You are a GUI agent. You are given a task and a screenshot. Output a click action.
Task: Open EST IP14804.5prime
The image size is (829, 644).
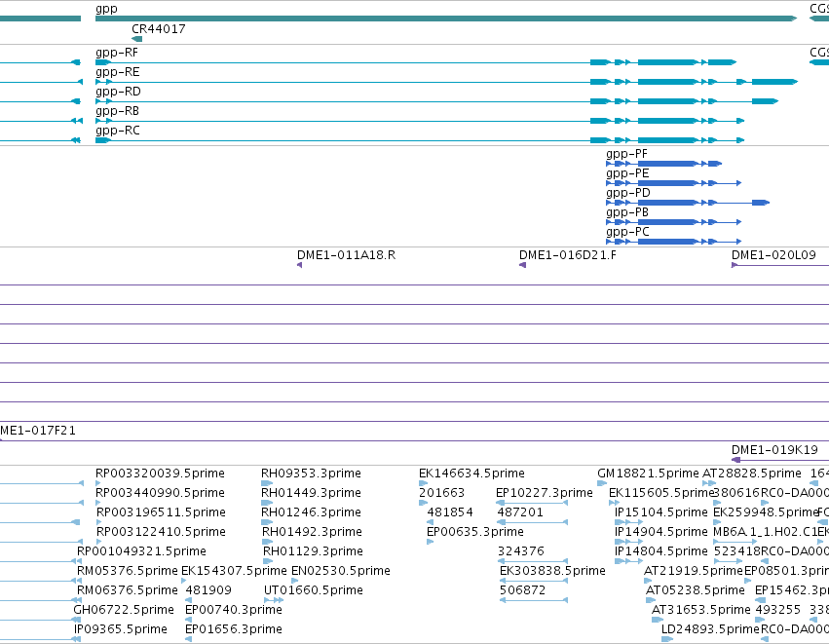tap(660, 551)
